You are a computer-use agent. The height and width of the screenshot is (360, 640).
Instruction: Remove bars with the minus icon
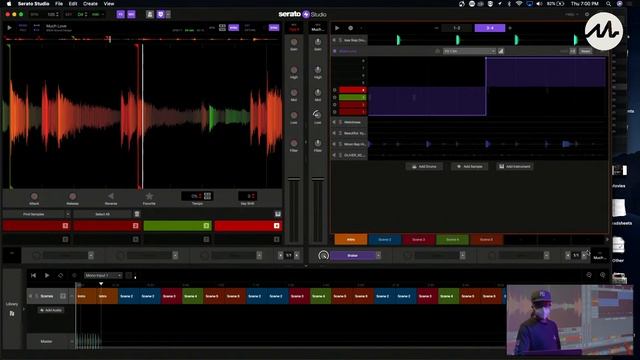click(x=436, y=28)
